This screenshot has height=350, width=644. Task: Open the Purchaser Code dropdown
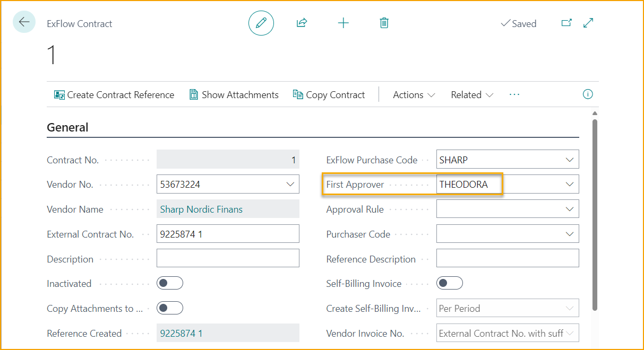pos(571,233)
